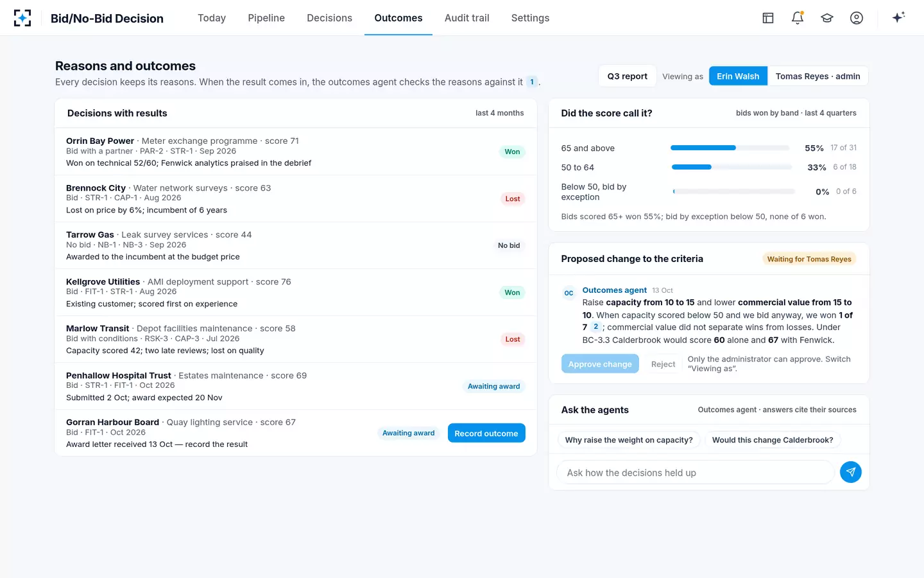Image resolution: width=924 pixels, height=578 pixels.
Task: Click the "Waiting for Tomas Reyes" status badge
Action: 809,259
